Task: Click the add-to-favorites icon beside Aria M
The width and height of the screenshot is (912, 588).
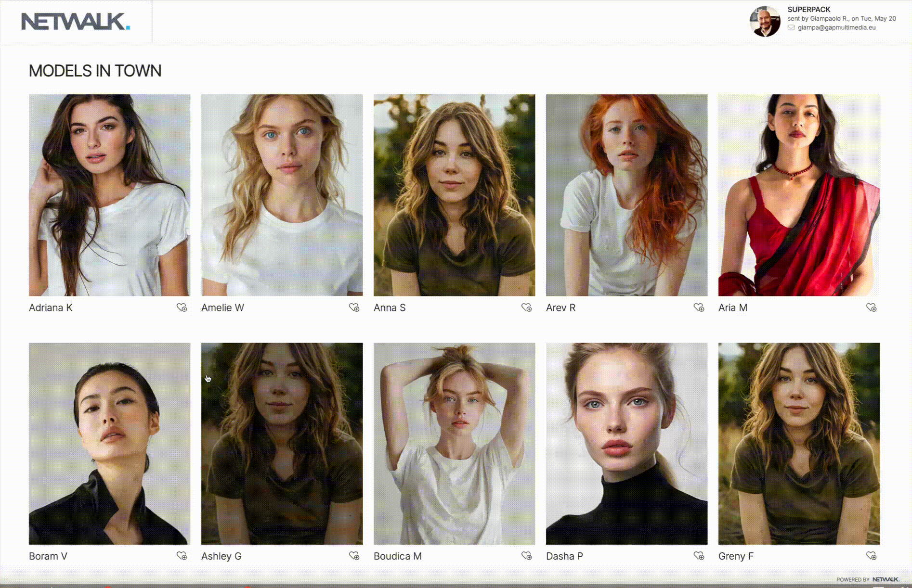Action: pyautogui.click(x=872, y=307)
